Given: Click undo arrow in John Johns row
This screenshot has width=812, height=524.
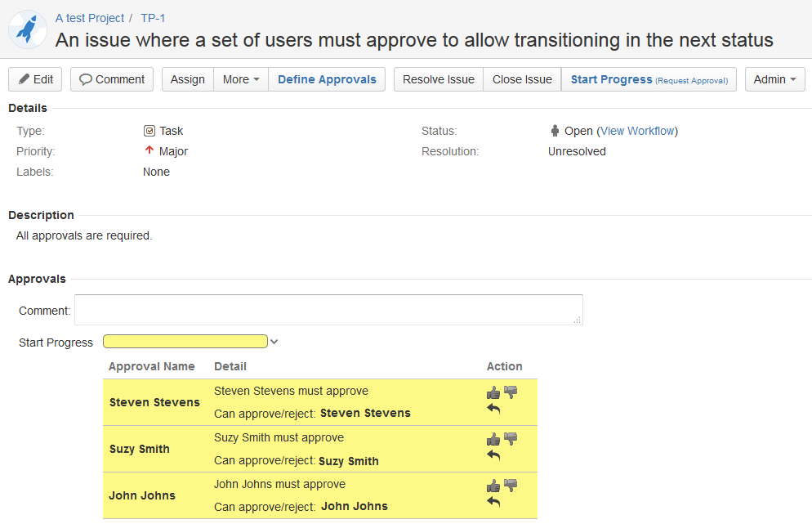Looking at the screenshot, I should coord(493,502).
